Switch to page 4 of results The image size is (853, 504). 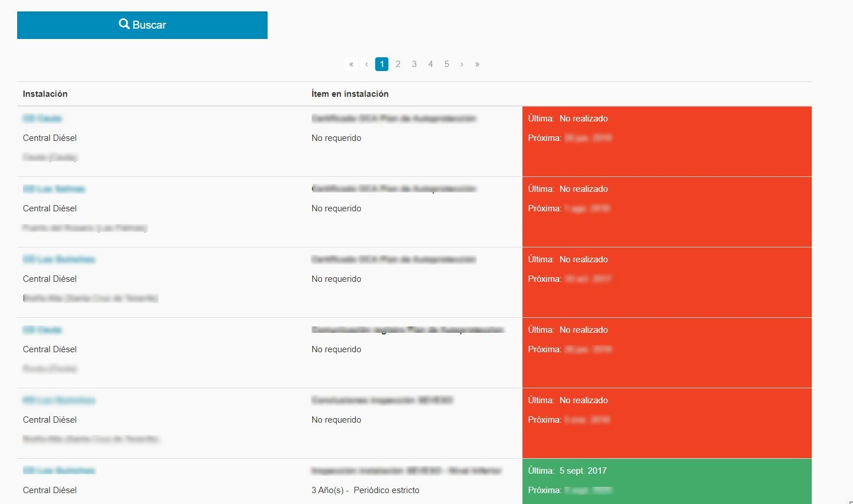pos(430,64)
